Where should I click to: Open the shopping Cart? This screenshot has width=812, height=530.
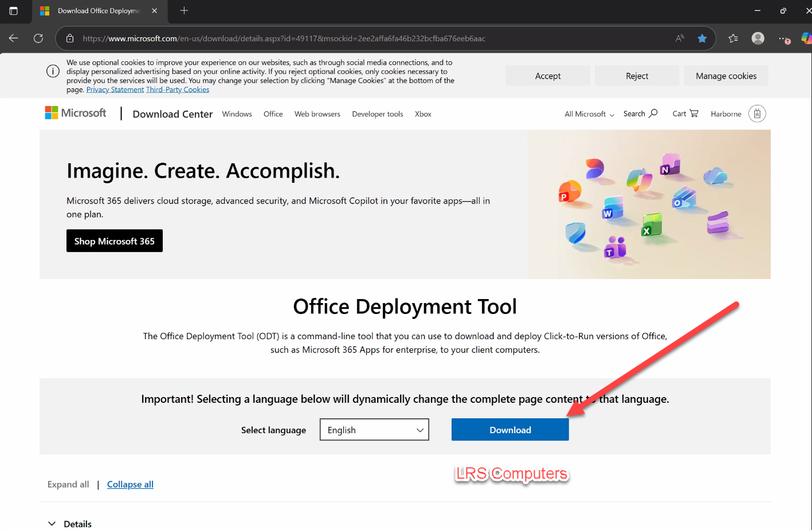pos(685,113)
